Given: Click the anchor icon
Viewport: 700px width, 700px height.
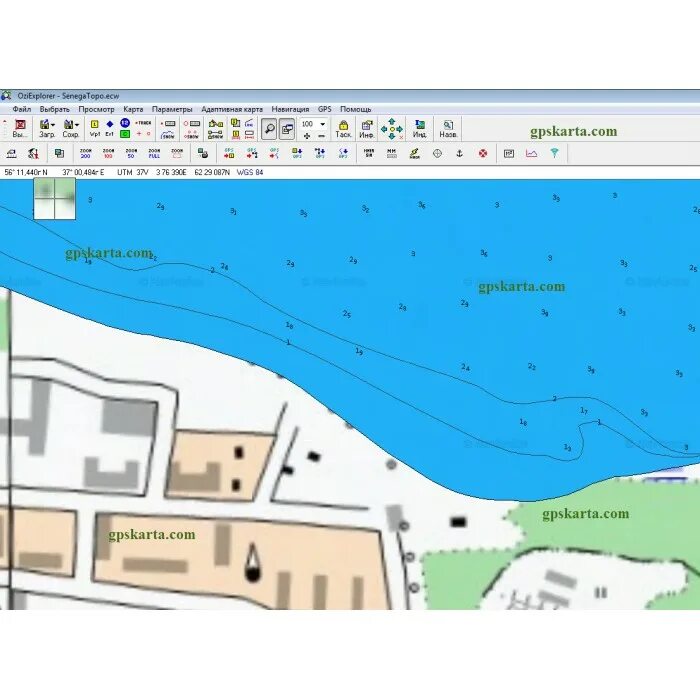Looking at the screenshot, I should click(459, 154).
